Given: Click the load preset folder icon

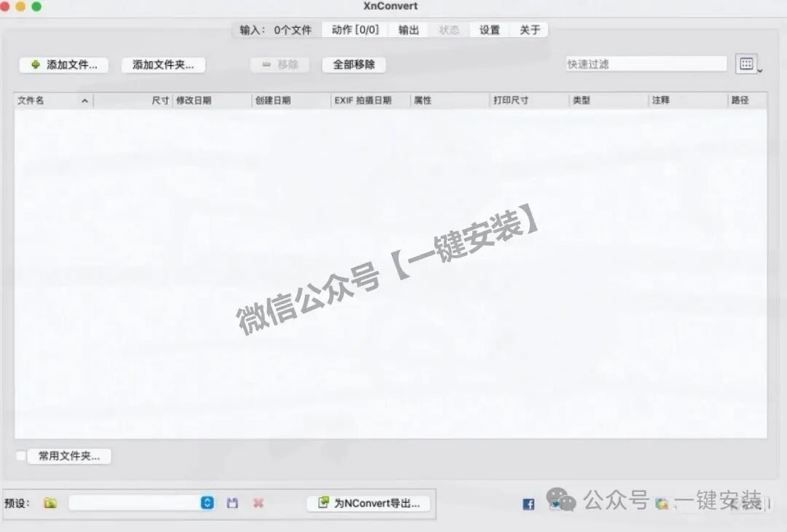Looking at the screenshot, I should 50,503.
